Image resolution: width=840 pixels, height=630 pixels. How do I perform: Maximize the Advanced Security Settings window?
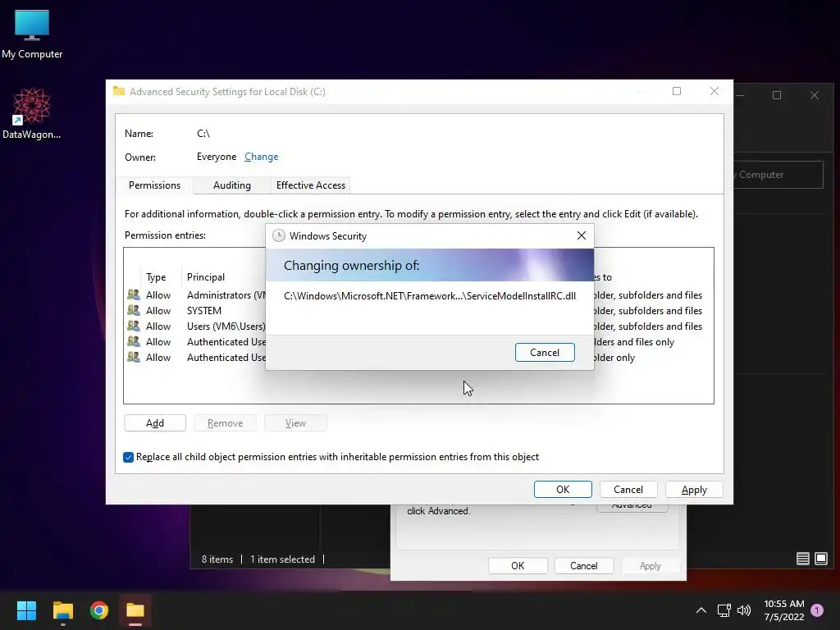pyautogui.click(x=677, y=92)
